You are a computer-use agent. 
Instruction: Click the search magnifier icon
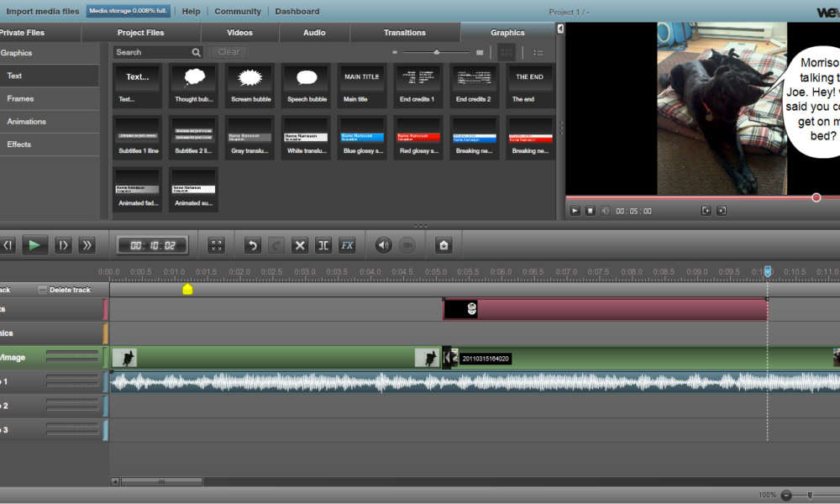pyautogui.click(x=196, y=52)
